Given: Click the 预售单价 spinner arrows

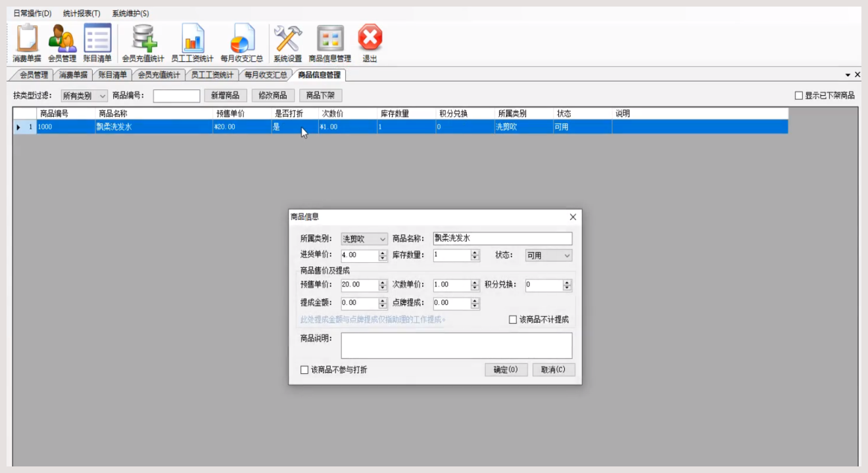Looking at the screenshot, I should [383, 286].
